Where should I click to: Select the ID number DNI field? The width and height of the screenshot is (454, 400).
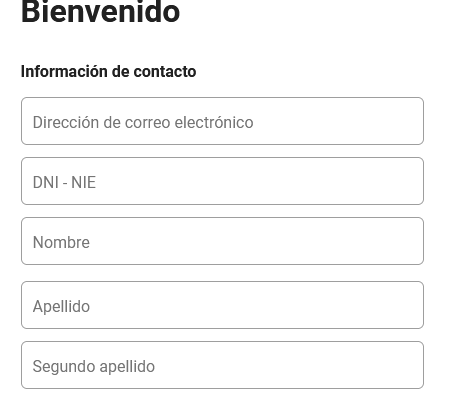[222, 181]
